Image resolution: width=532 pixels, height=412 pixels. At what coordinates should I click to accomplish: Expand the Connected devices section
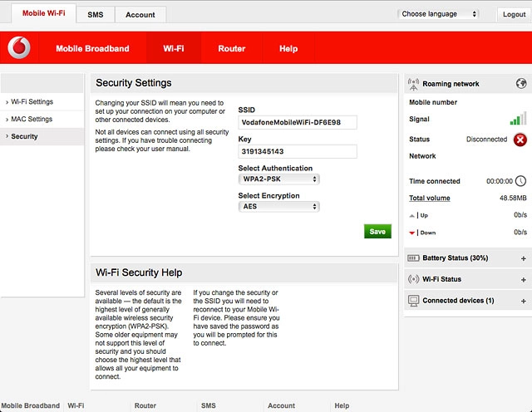(523, 300)
